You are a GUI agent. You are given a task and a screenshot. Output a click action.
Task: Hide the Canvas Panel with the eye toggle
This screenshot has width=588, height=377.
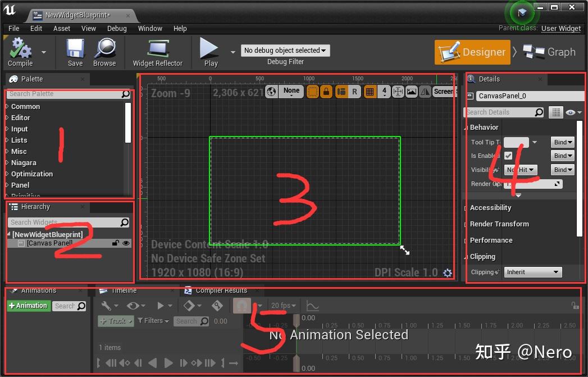tap(125, 243)
